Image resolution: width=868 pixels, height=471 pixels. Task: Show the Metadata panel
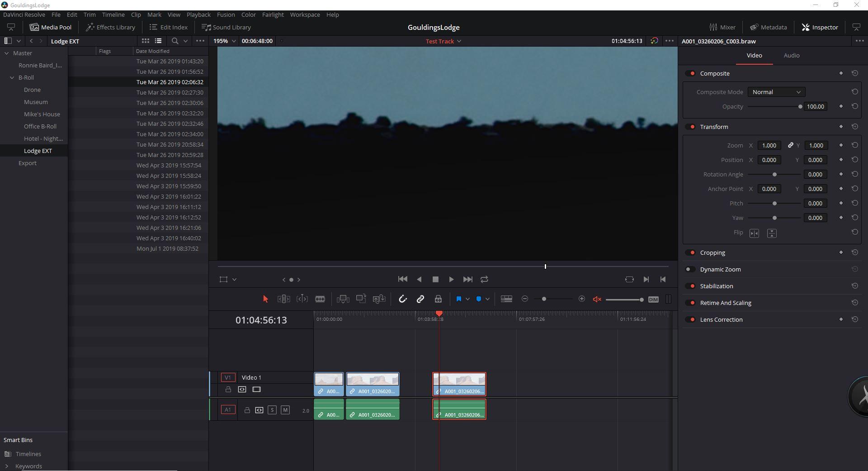click(x=769, y=27)
